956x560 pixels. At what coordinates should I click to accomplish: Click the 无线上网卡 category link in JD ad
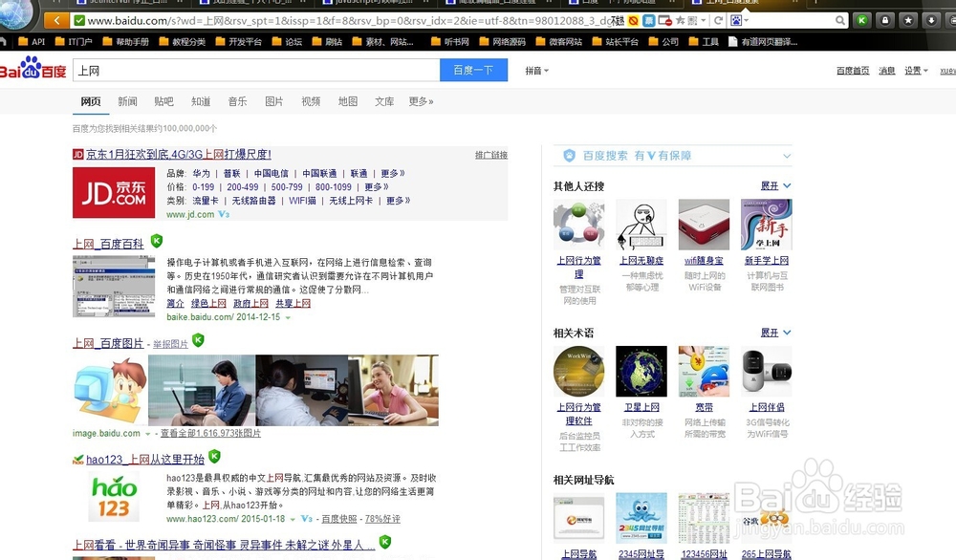[351, 201]
